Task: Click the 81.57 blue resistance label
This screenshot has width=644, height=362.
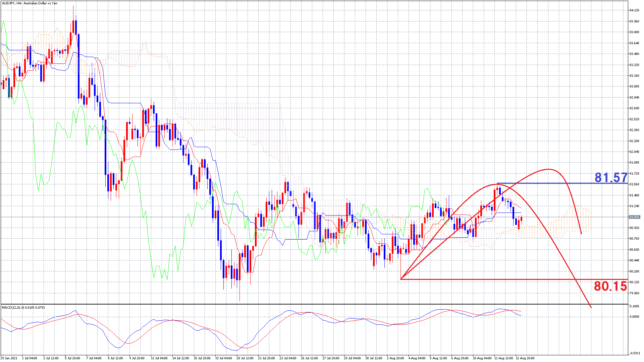Action: [610, 177]
